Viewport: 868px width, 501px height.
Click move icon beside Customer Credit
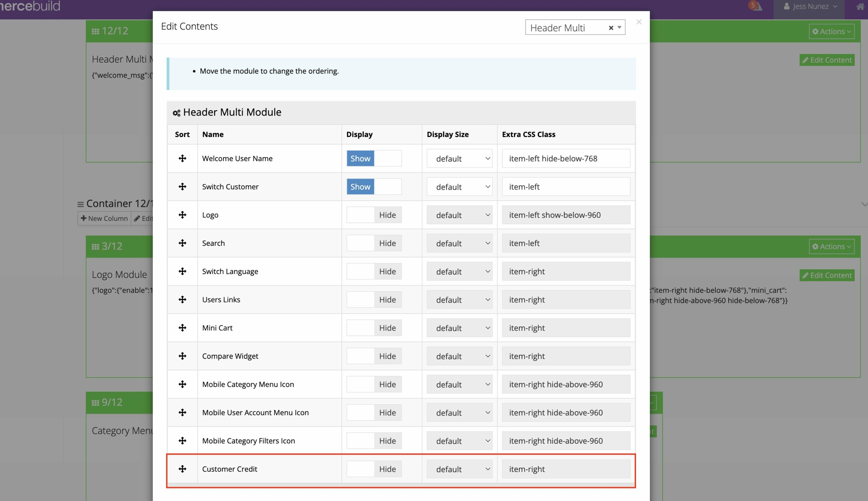pyautogui.click(x=182, y=469)
